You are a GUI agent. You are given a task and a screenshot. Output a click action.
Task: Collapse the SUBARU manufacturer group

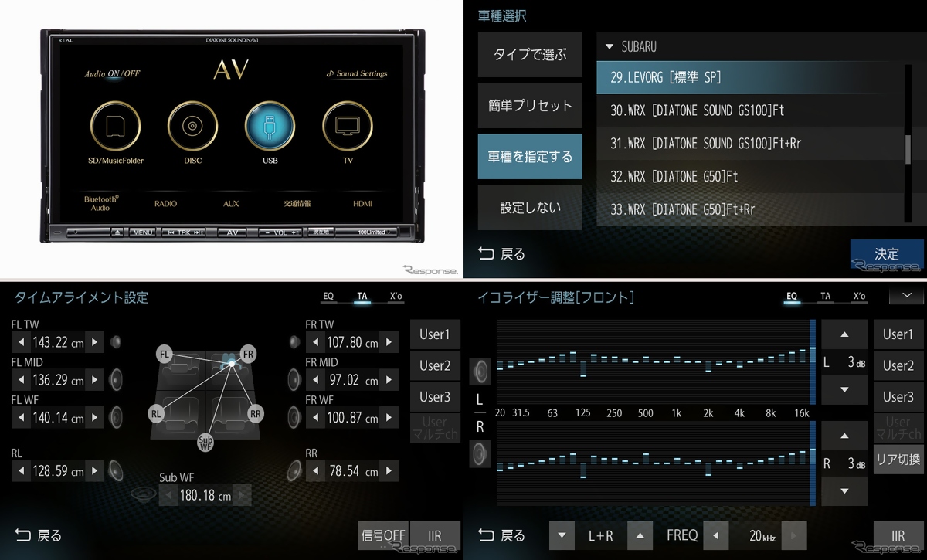[609, 46]
